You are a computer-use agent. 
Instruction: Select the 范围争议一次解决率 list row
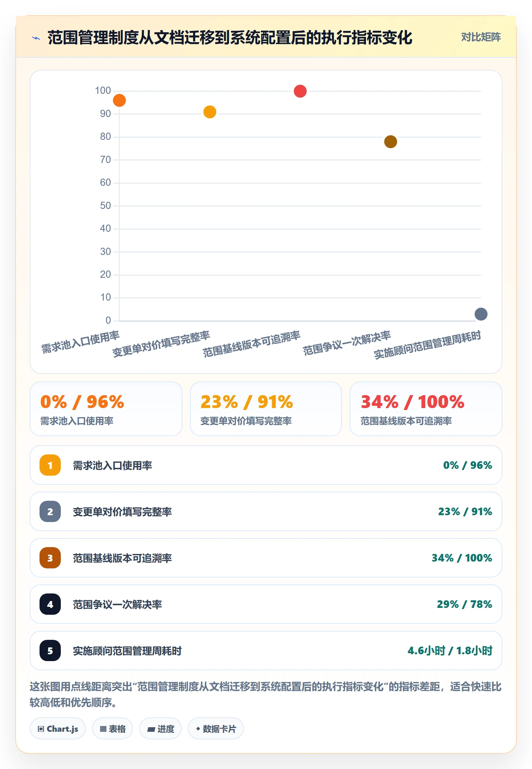(266, 604)
